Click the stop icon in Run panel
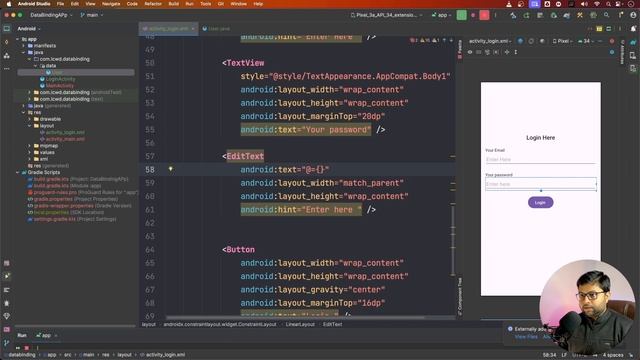The image size is (640, 360). [x=27, y=348]
